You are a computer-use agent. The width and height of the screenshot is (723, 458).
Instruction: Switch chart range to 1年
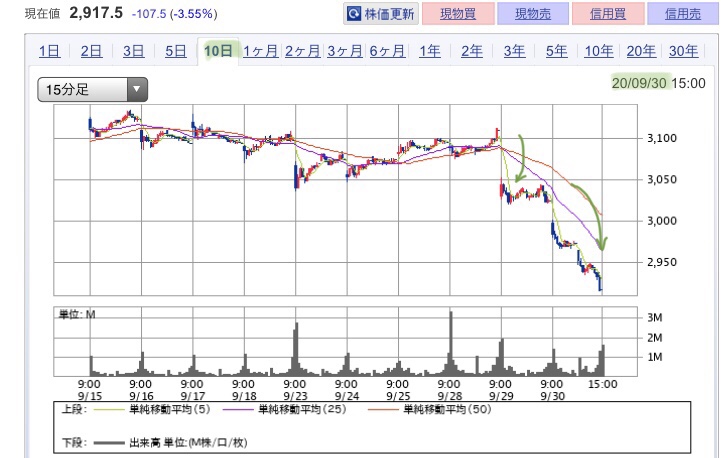click(429, 51)
